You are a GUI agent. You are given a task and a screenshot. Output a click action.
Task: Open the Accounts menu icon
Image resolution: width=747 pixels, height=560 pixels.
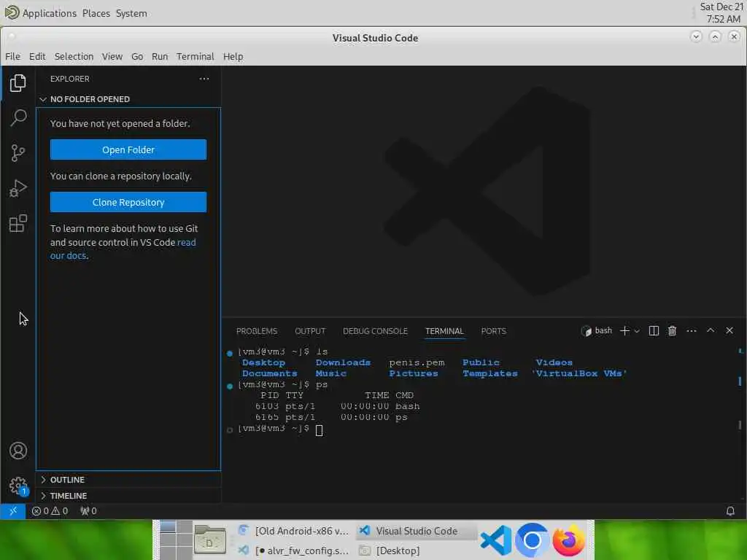tap(18, 451)
